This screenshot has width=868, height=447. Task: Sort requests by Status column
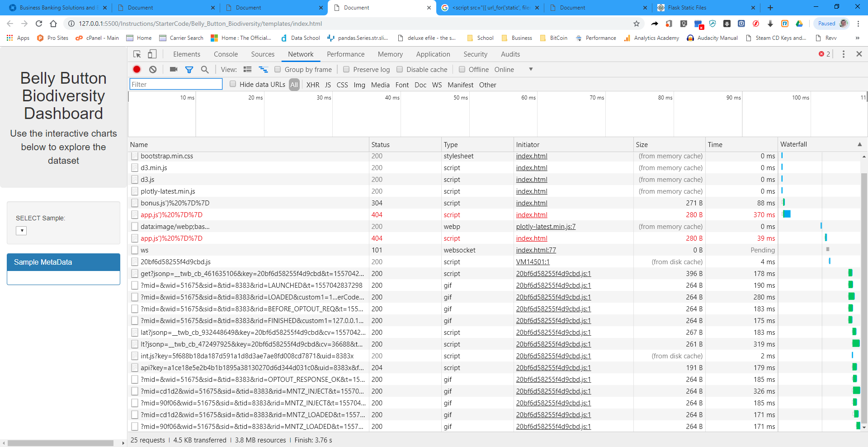405,144
